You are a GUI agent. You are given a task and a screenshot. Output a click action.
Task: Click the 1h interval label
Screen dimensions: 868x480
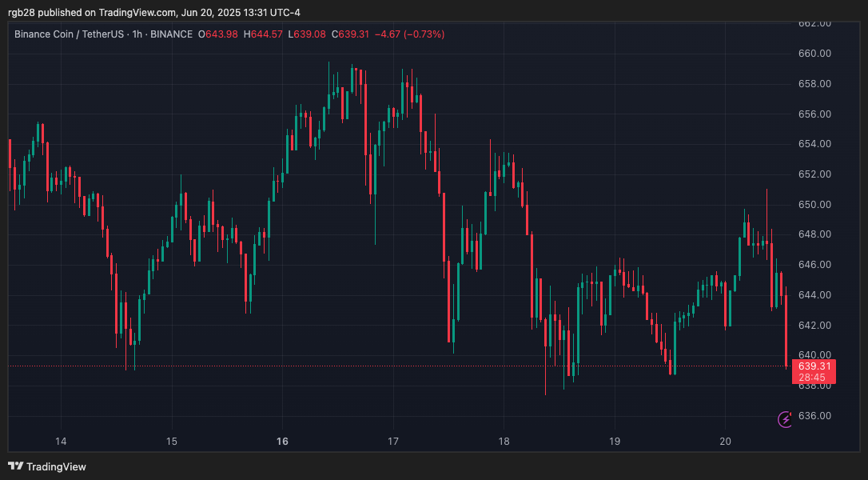click(x=138, y=34)
